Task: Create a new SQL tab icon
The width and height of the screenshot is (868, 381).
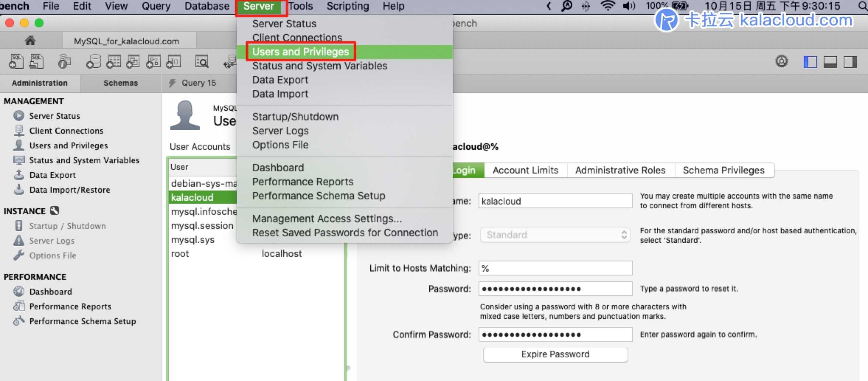Action: pos(16,61)
